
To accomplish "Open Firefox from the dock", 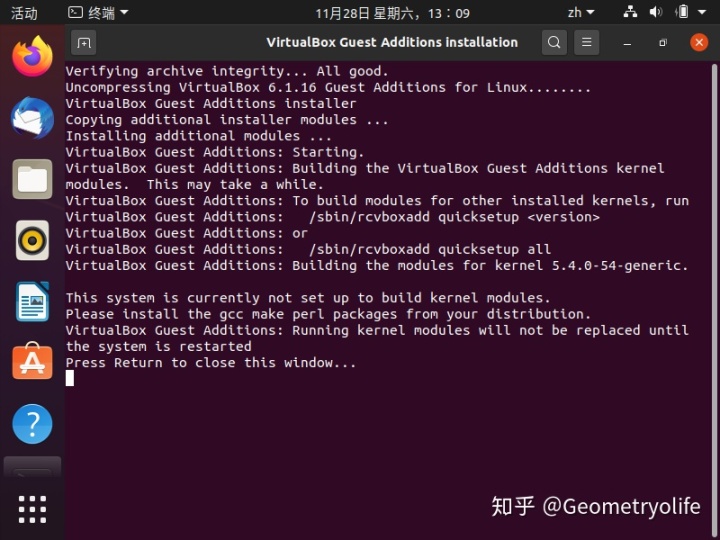I will (32, 56).
